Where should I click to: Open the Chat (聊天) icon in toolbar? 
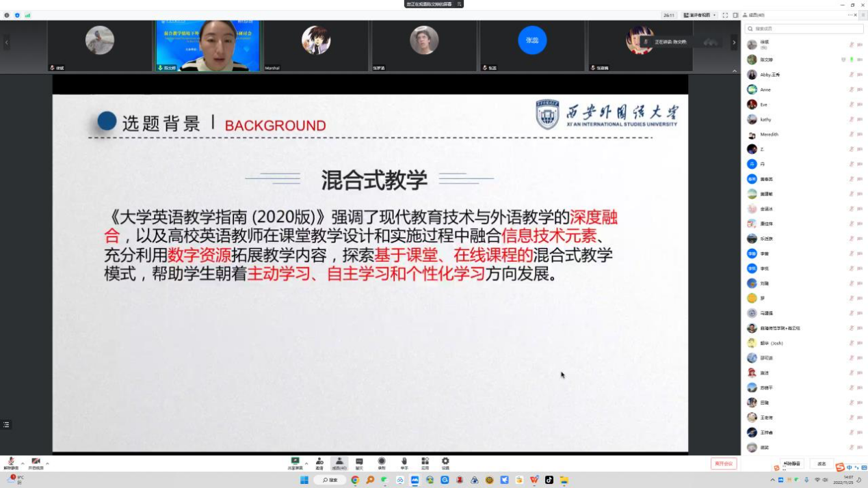(x=359, y=462)
